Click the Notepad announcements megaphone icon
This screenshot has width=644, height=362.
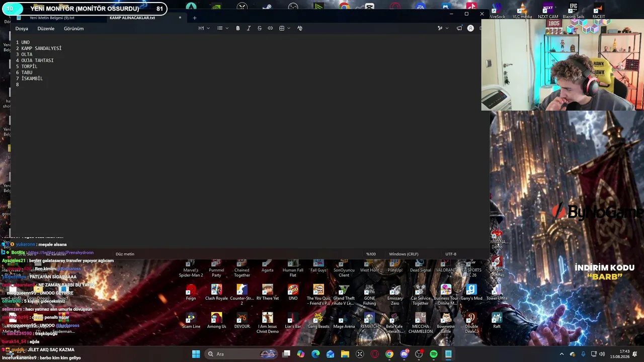pyautogui.click(x=459, y=28)
